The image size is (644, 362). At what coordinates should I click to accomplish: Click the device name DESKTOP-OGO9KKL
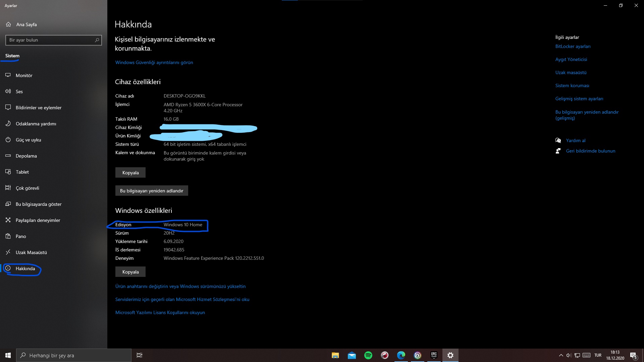click(184, 96)
